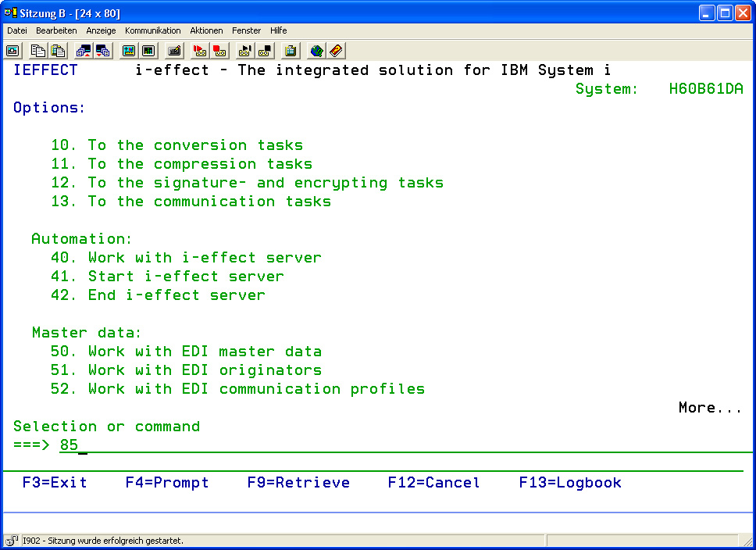This screenshot has width=756, height=550.
Task: Open the Kommunikation menu
Action: click(152, 30)
